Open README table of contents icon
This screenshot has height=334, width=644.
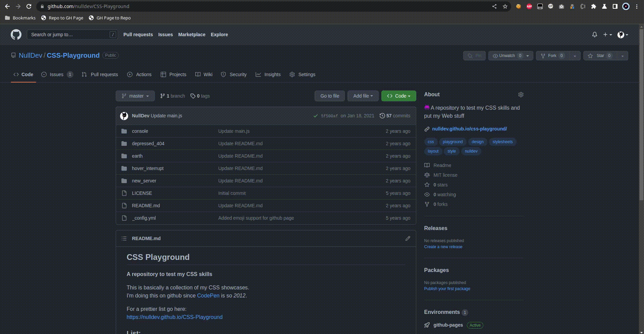[124, 238]
